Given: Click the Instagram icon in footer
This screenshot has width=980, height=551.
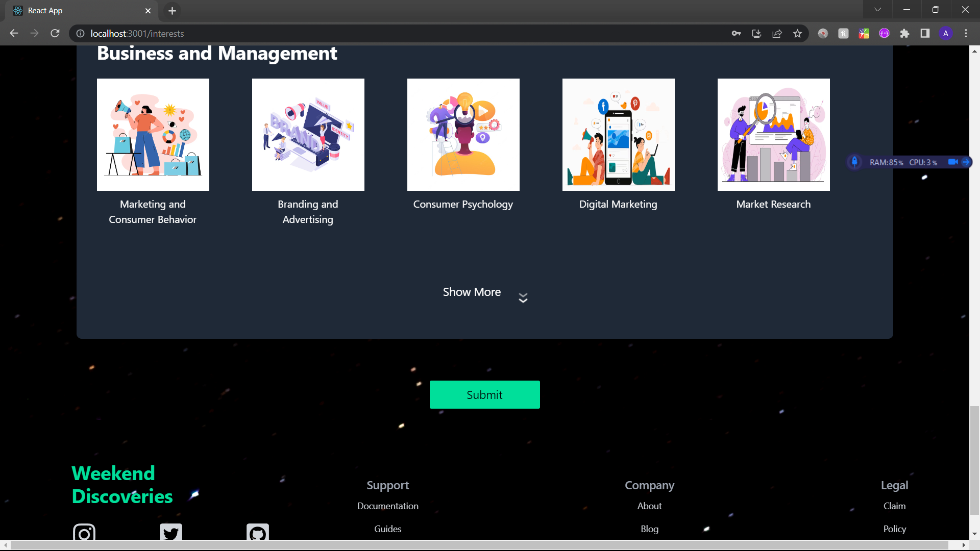Looking at the screenshot, I should 84,533.
